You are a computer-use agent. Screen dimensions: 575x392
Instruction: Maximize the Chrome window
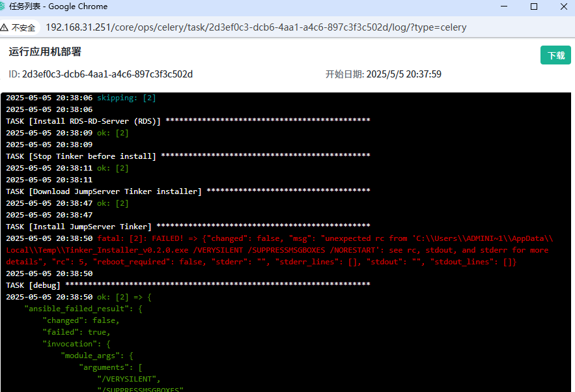pos(534,7)
